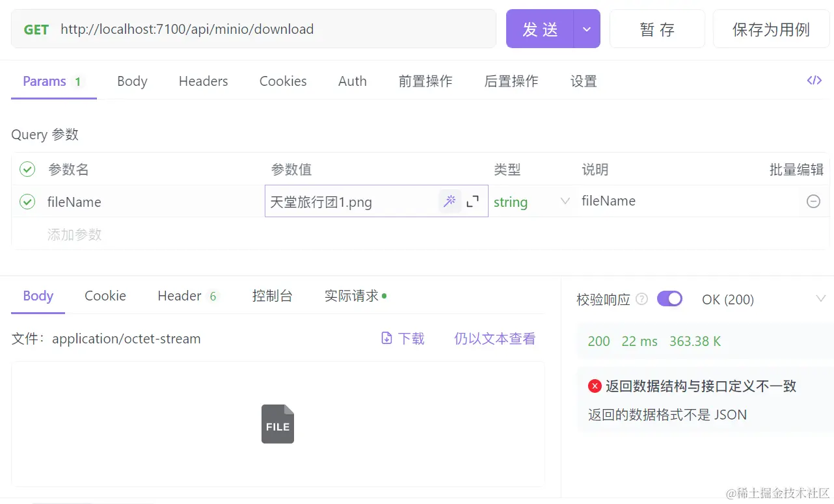This screenshot has width=834, height=504.
Task: Open the response Header tab
Action: (x=187, y=296)
